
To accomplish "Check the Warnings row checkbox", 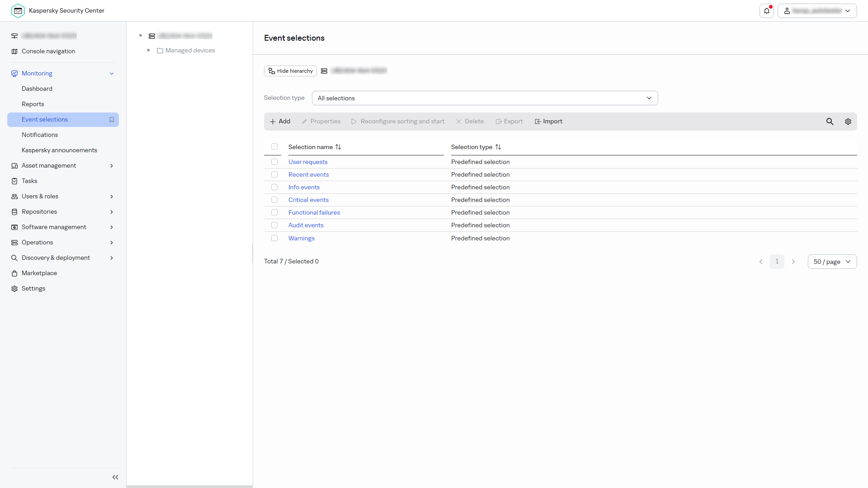I will click(x=274, y=238).
